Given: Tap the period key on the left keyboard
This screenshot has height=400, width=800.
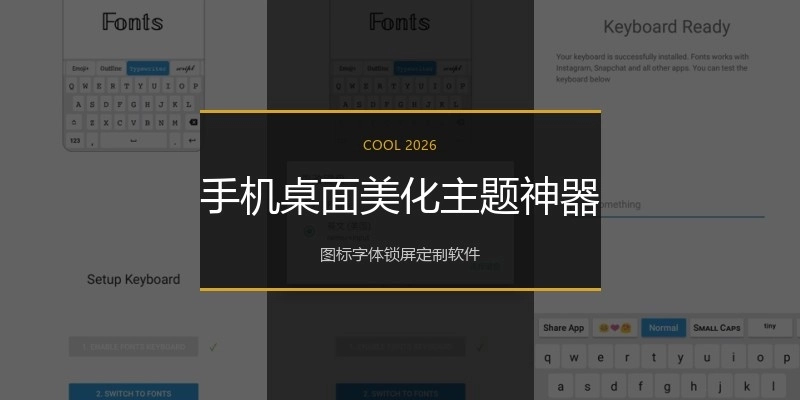Looking at the screenshot, I should (175, 140).
